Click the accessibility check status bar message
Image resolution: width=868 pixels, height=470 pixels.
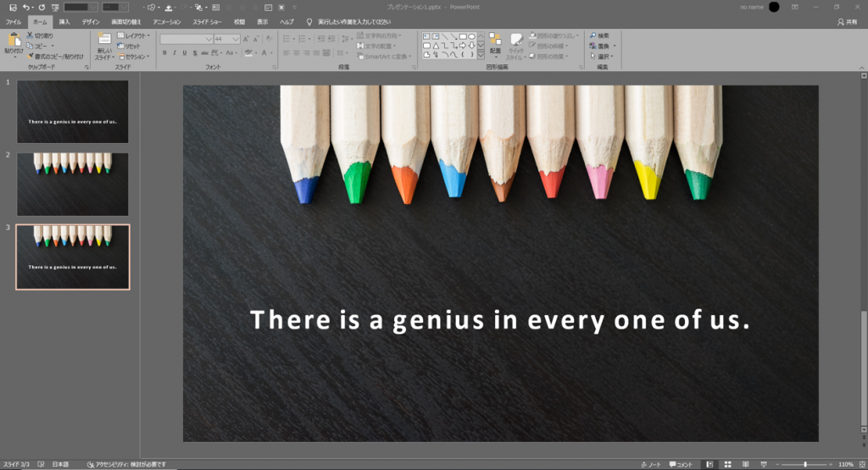pos(126,464)
